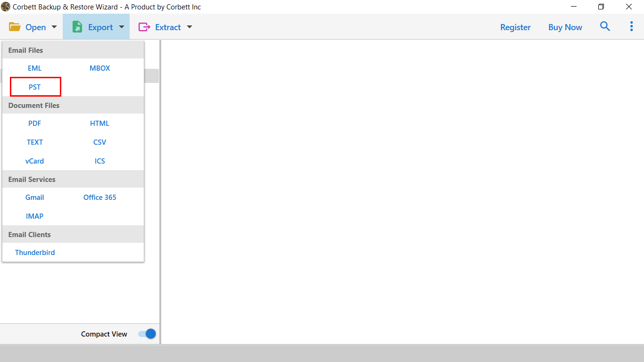
Task: Collapse the Export dropdown arrow
Action: pyautogui.click(x=122, y=27)
